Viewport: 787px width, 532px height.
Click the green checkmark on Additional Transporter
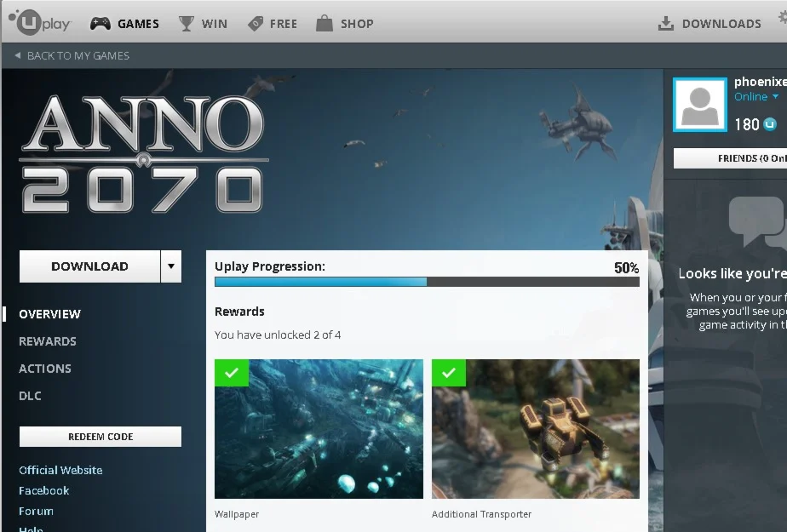pyautogui.click(x=449, y=373)
